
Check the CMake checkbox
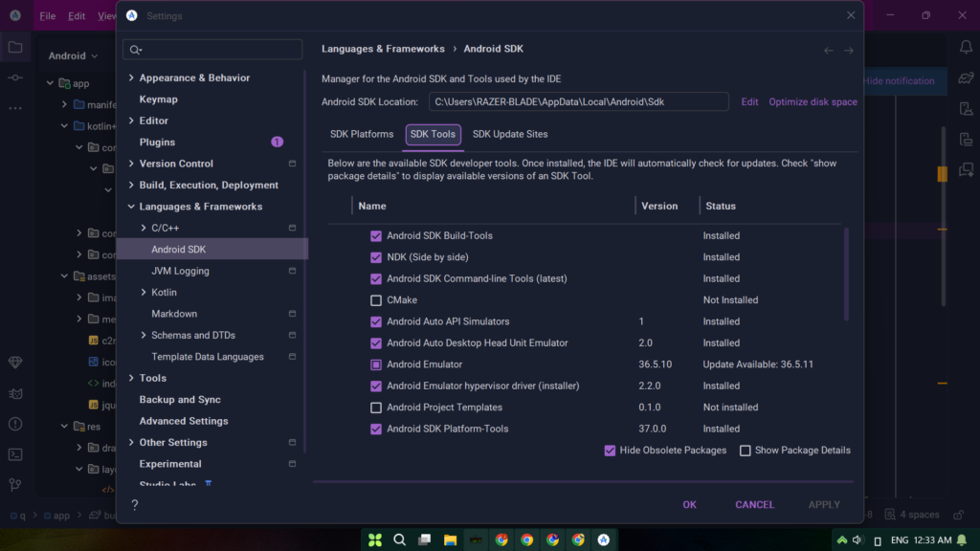tap(375, 300)
